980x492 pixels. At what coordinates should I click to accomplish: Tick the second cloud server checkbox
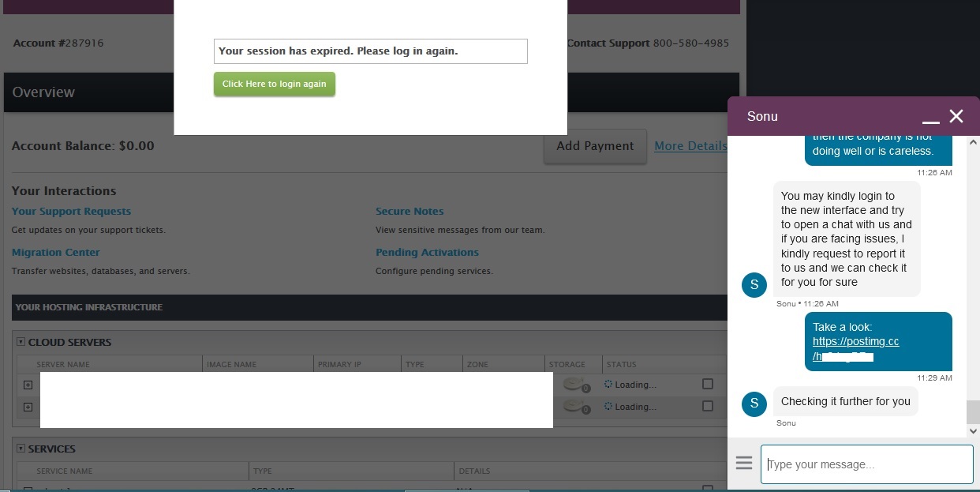point(708,406)
